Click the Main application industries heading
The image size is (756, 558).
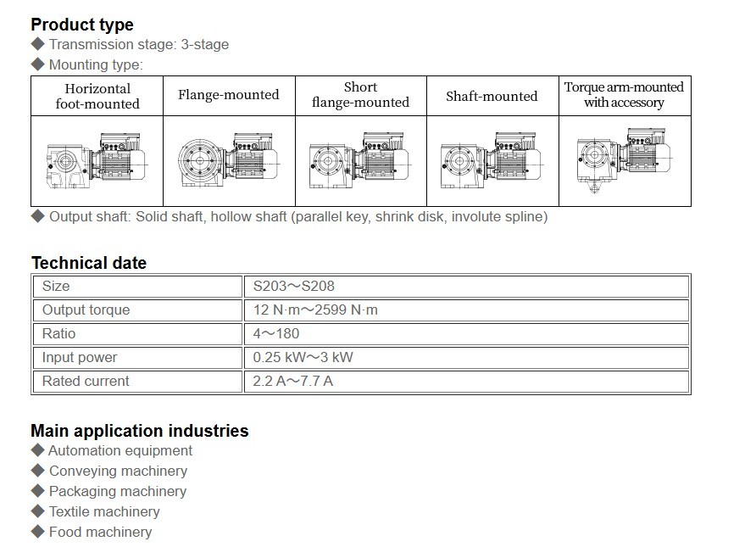pos(140,431)
